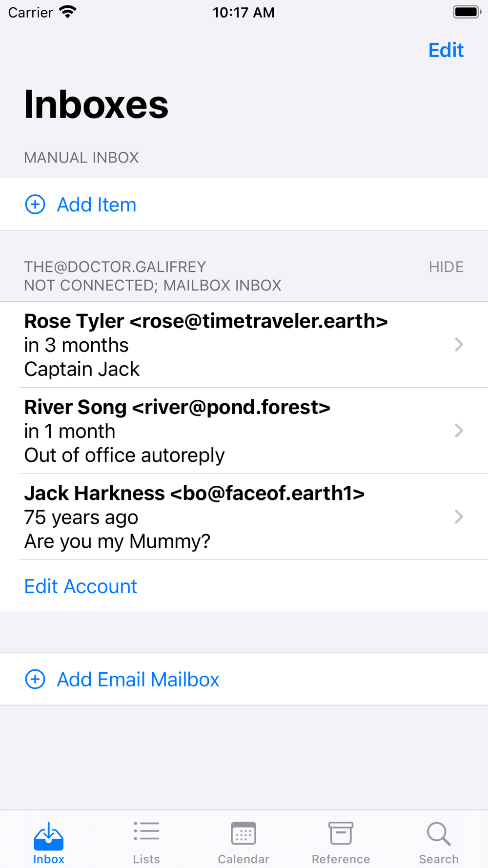Open the Inbox tab icon
Screen dimensions: 488x868
(49, 835)
